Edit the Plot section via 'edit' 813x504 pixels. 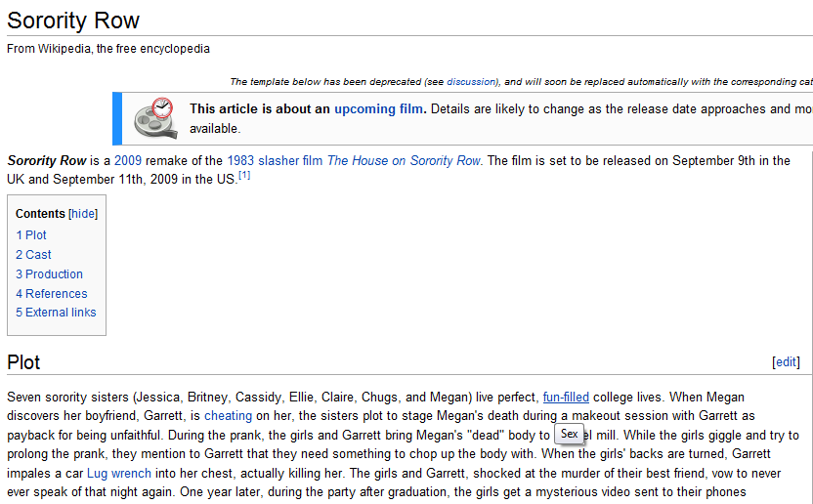point(786,362)
